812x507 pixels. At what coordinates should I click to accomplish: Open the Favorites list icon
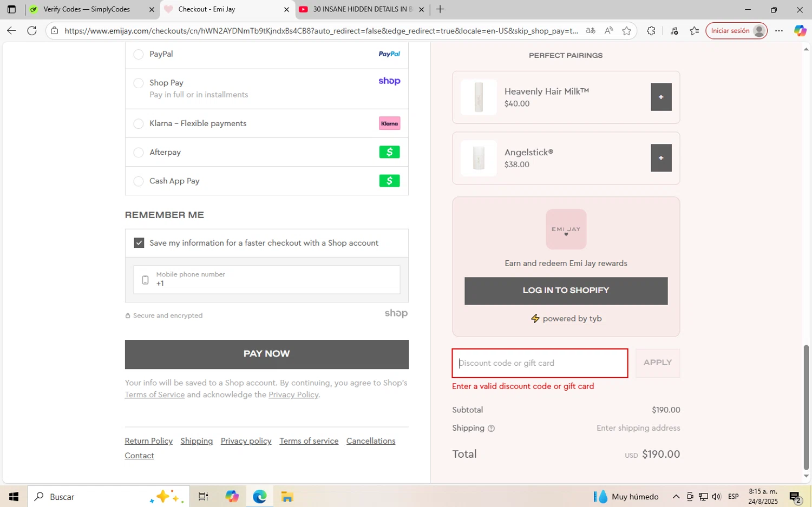pos(695,31)
